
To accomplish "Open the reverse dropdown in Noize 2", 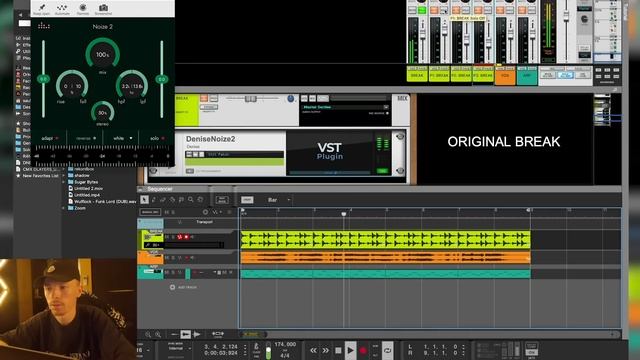I will click(x=86, y=138).
